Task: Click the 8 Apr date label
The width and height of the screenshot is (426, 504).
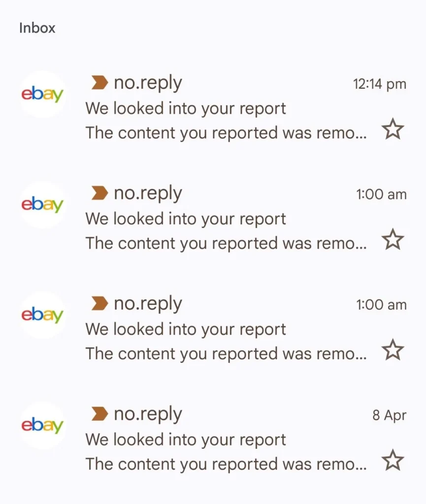Action: (x=390, y=415)
